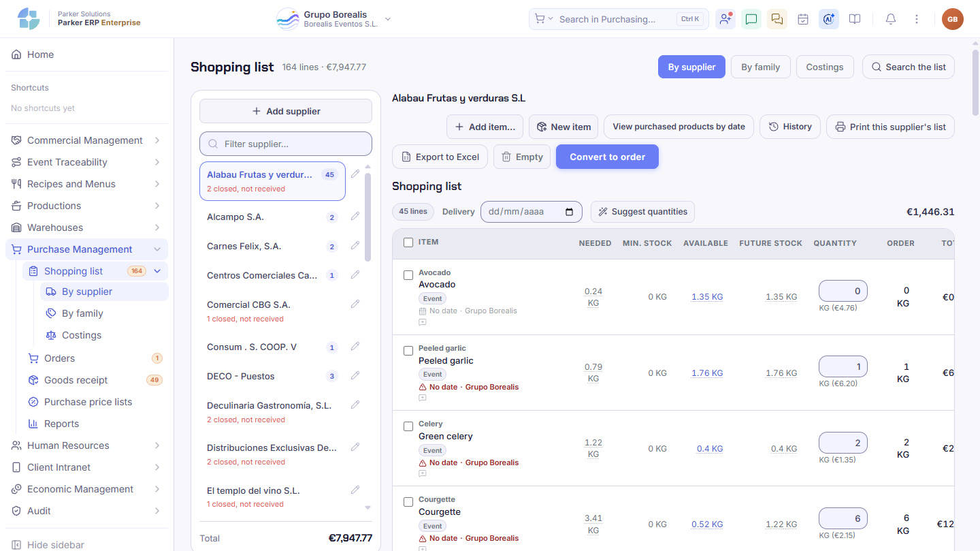Screen dimensions: 980x551
Task: Edit Distribuciones Exclusivas supplier pencil icon
Action: tap(355, 447)
